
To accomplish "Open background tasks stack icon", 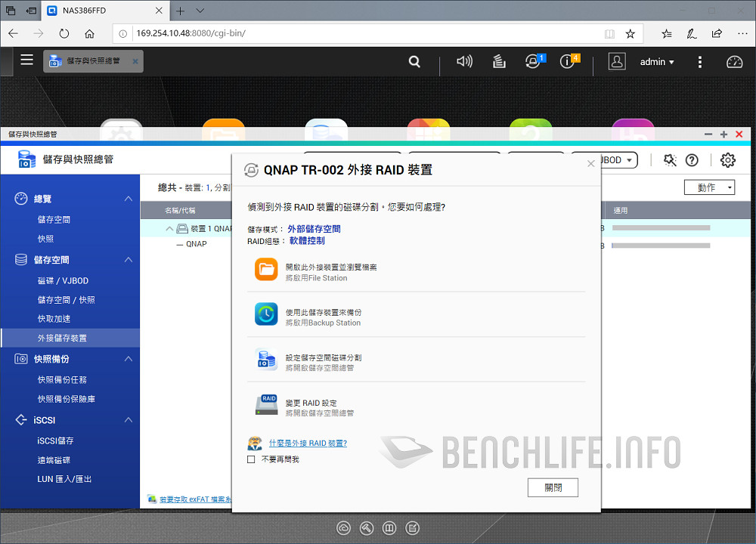I will click(499, 61).
